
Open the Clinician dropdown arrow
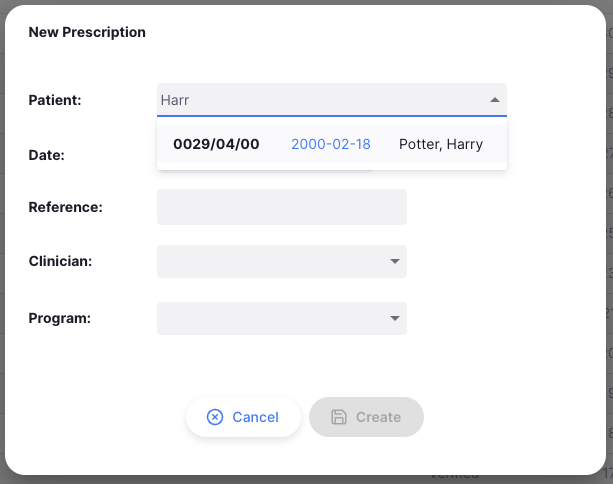[x=394, y=261]
